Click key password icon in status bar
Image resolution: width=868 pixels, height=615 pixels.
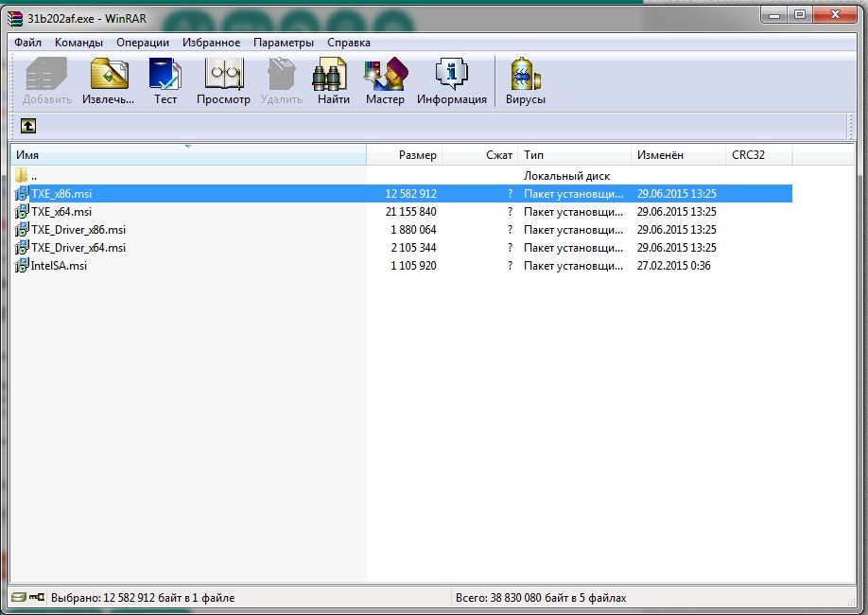37,597
